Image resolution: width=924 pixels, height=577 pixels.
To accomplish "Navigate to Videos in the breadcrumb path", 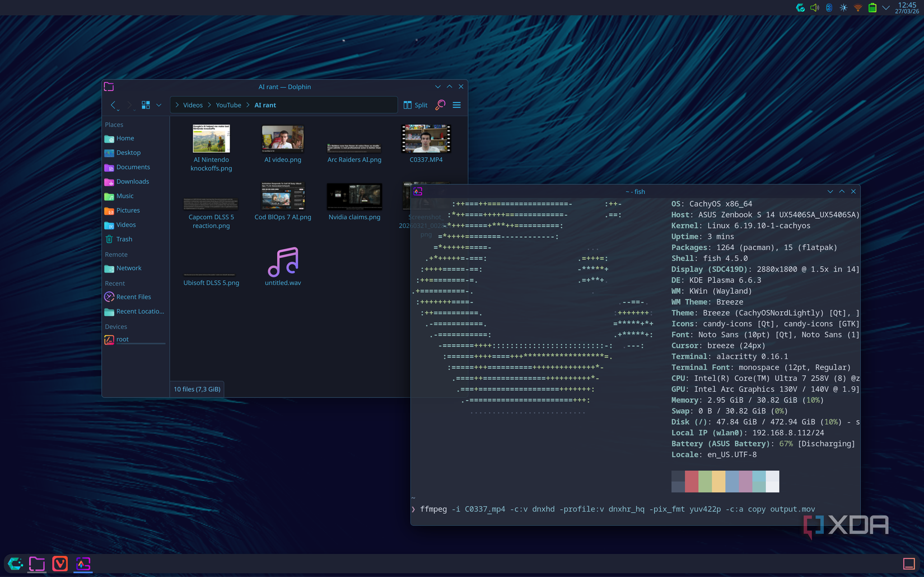I will coord(193,105).
